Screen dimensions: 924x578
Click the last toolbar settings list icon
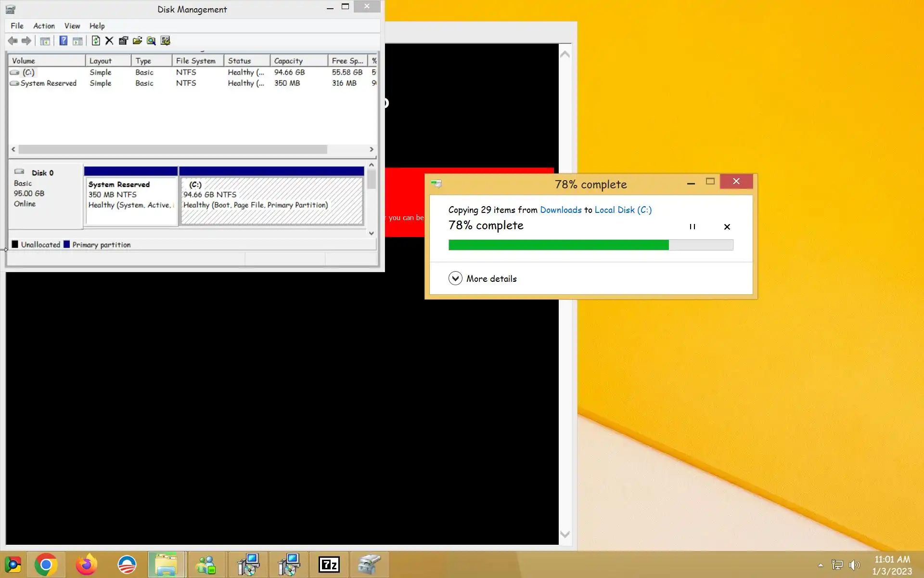coord(165,41)
